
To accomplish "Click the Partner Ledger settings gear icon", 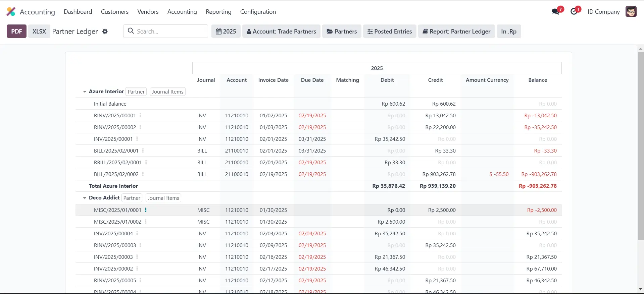I will (105, 31).
